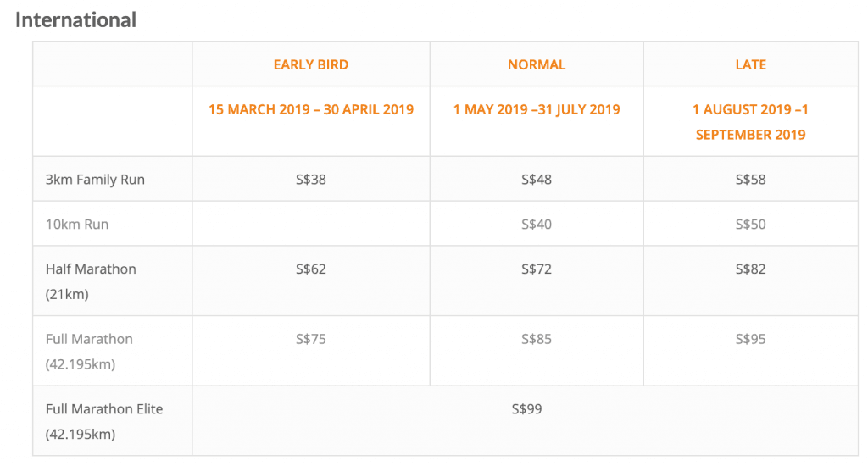Select the 3km Family Run row label
The image size is (868, 466).
pos(95,180)
